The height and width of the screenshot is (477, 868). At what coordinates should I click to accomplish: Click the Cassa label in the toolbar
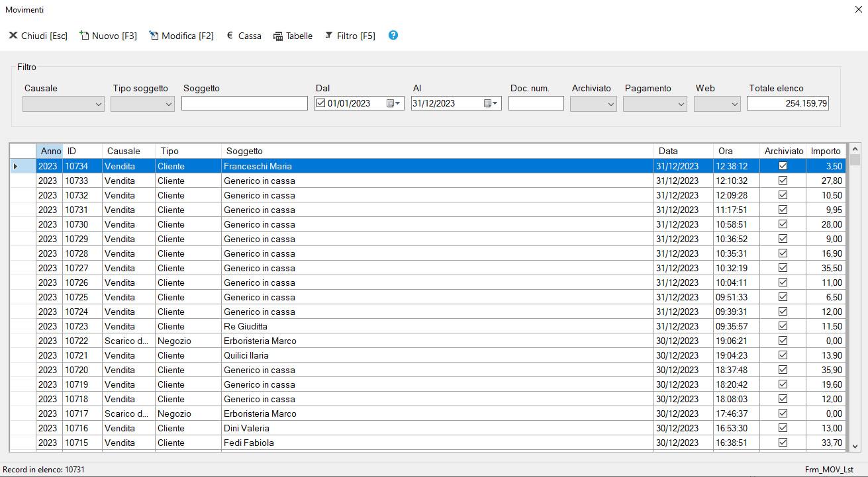(250, 36)
